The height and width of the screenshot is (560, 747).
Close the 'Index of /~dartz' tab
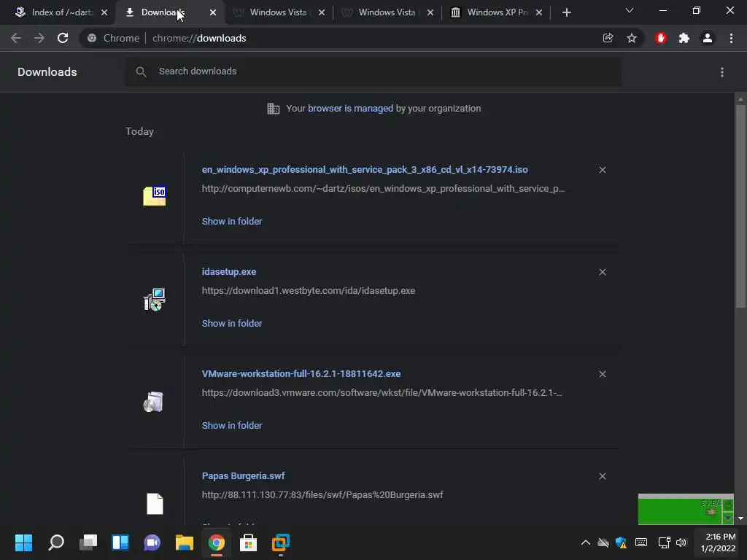[x=104, y=13]
